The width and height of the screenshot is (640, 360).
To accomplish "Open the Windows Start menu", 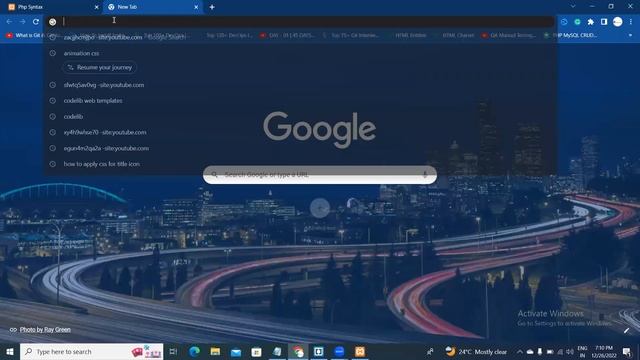I will [x=10, y=351].
